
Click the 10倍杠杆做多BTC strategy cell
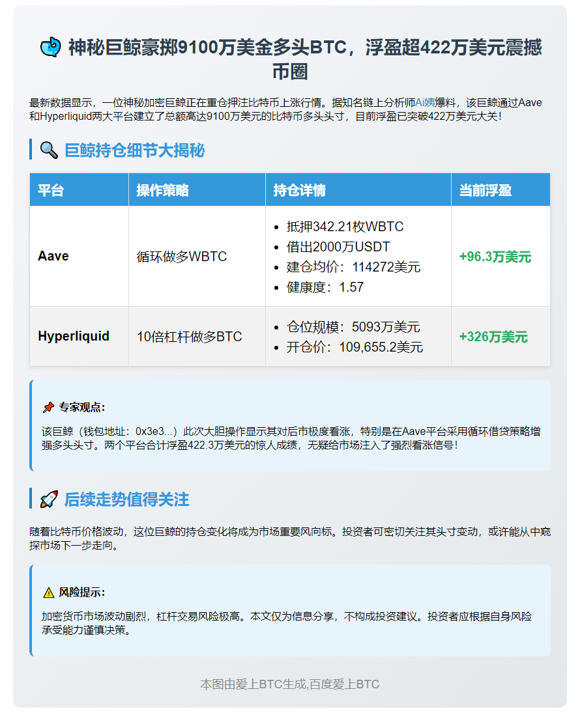click(197, 336)
